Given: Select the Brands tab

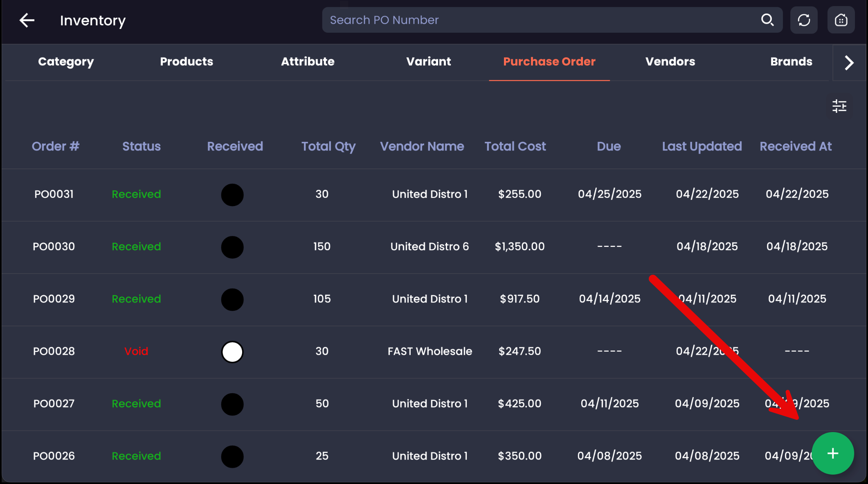Looking at the screenshot, I should pyautogui.click(x=791, y=62).
